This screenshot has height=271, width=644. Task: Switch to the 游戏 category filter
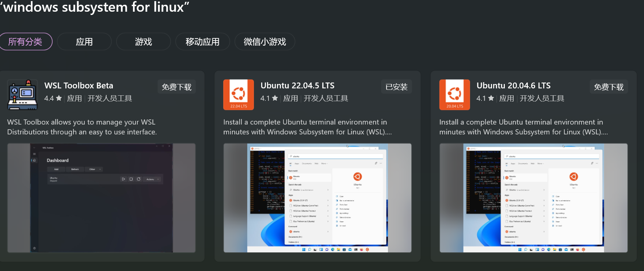coord(144,42)
